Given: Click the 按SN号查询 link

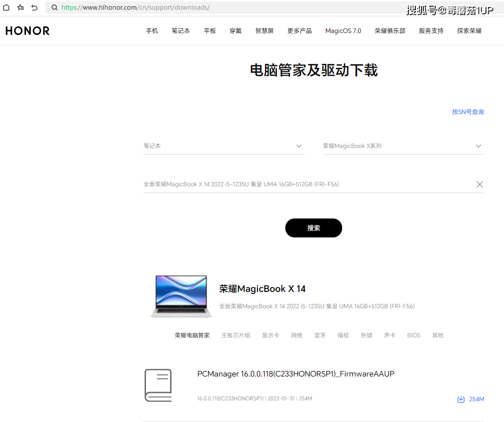Looking at the screenshot, I should tap(468, 112).
